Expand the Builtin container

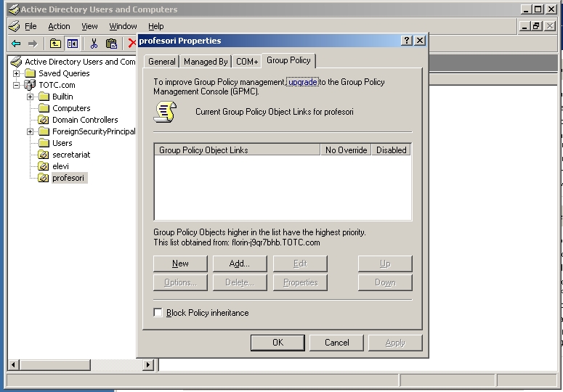click(31, 97)
